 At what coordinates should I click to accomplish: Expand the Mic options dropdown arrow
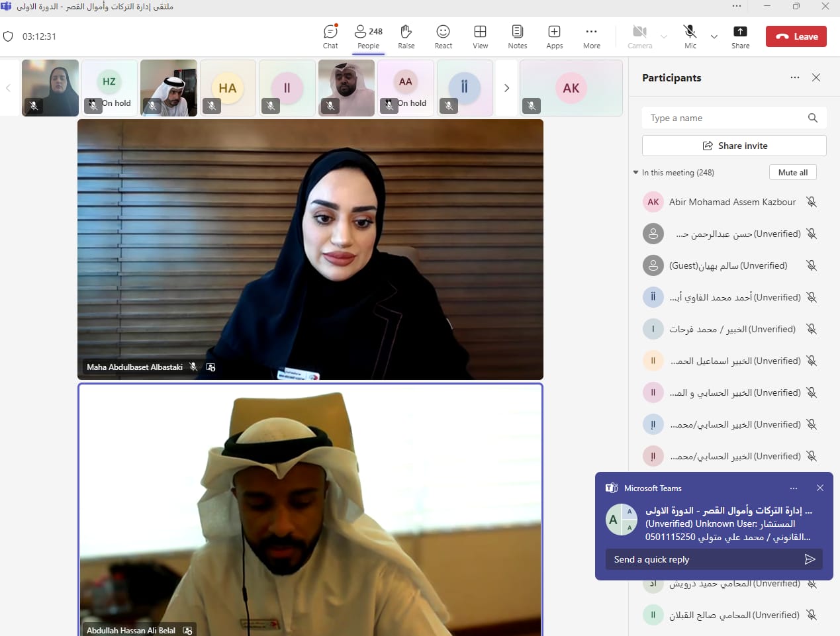coord(714,37)
